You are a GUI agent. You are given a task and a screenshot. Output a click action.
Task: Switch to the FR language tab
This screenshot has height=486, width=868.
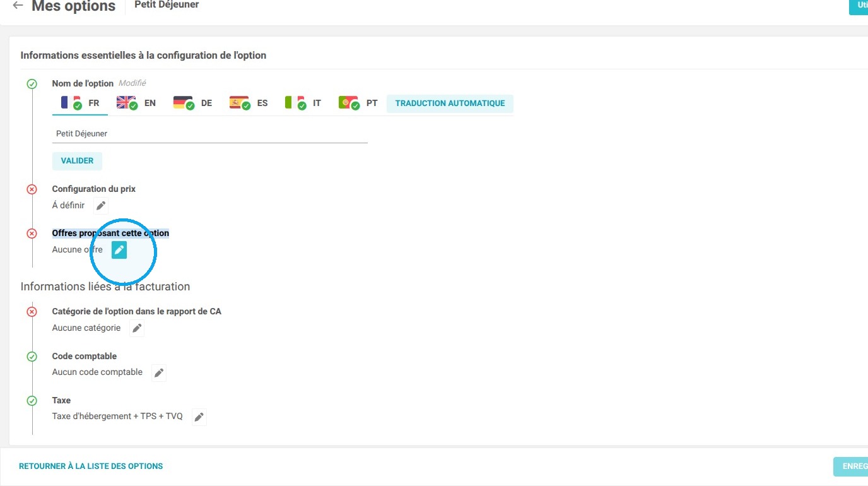click(80, 103)
